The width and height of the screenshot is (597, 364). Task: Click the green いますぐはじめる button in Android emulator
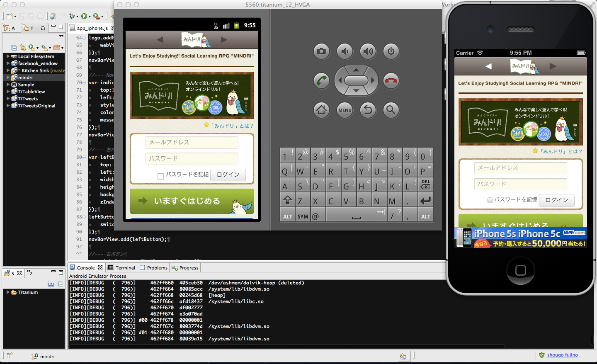(192, 201)
